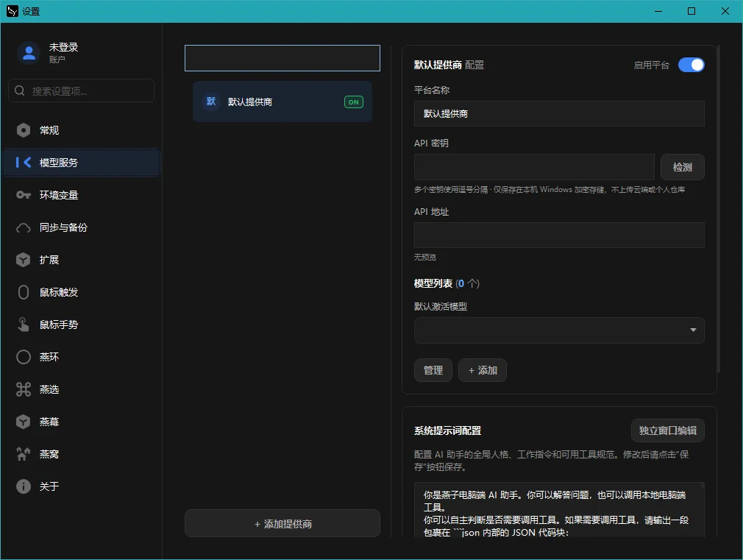Click the 鼠标手势 hand gesture icon
743x560 pixels.
tap(24, 325)
